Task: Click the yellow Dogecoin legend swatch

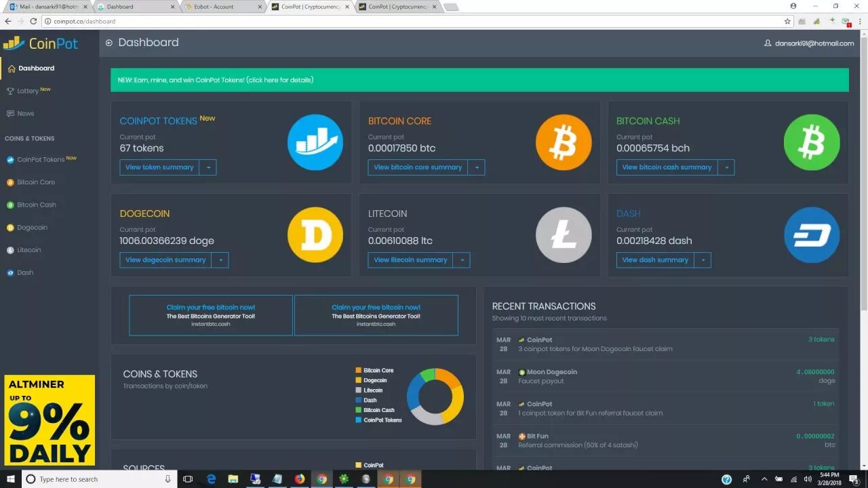Action: (358, 380)
